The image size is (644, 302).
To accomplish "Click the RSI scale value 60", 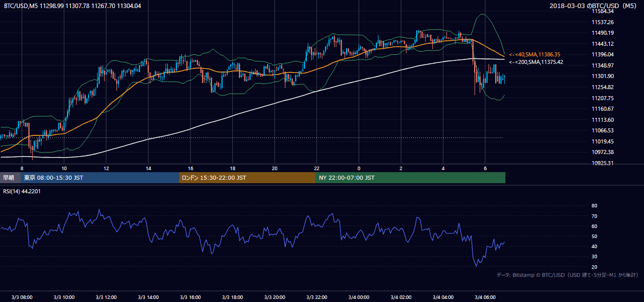I will coord(594,226).
